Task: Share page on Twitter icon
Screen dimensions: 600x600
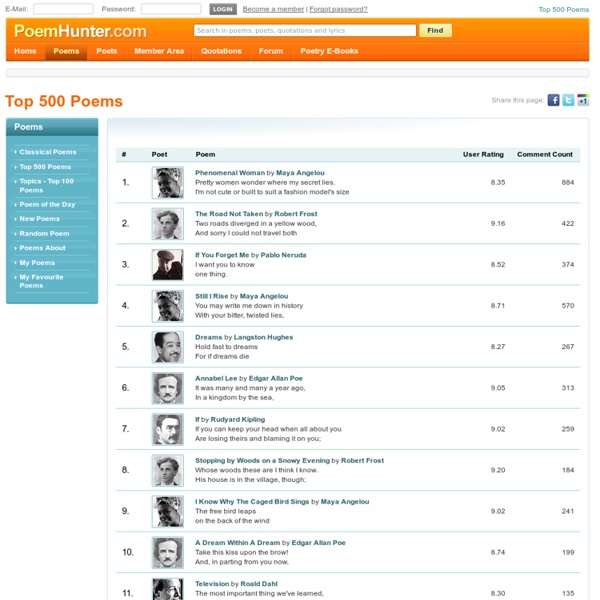Action: click(568, 100)
